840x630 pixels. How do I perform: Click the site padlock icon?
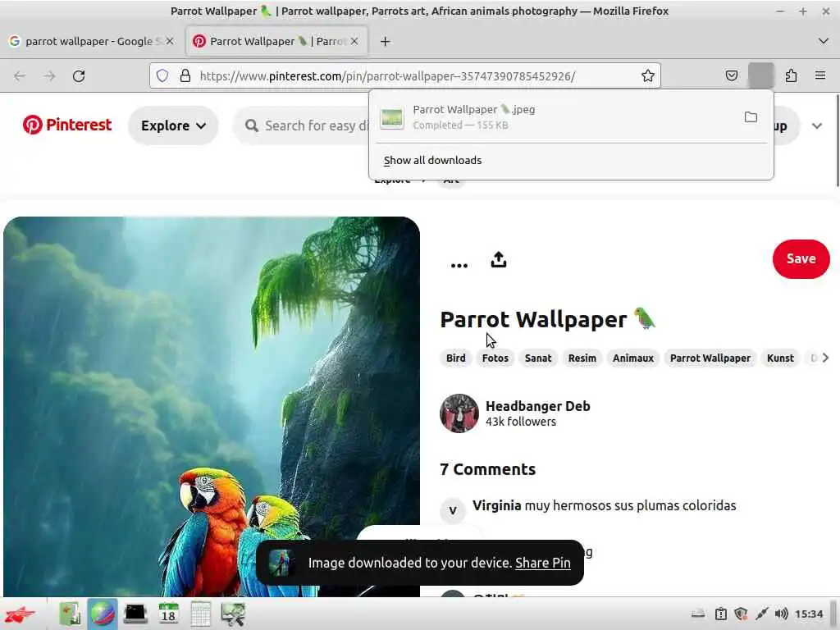point(185,76)
